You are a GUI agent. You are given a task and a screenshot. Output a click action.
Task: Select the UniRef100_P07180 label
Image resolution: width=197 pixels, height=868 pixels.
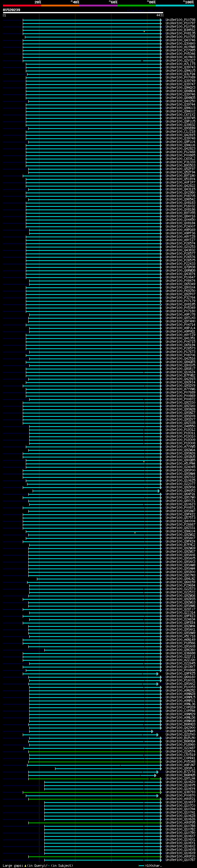pyautogui.click(x=180, y=311)
